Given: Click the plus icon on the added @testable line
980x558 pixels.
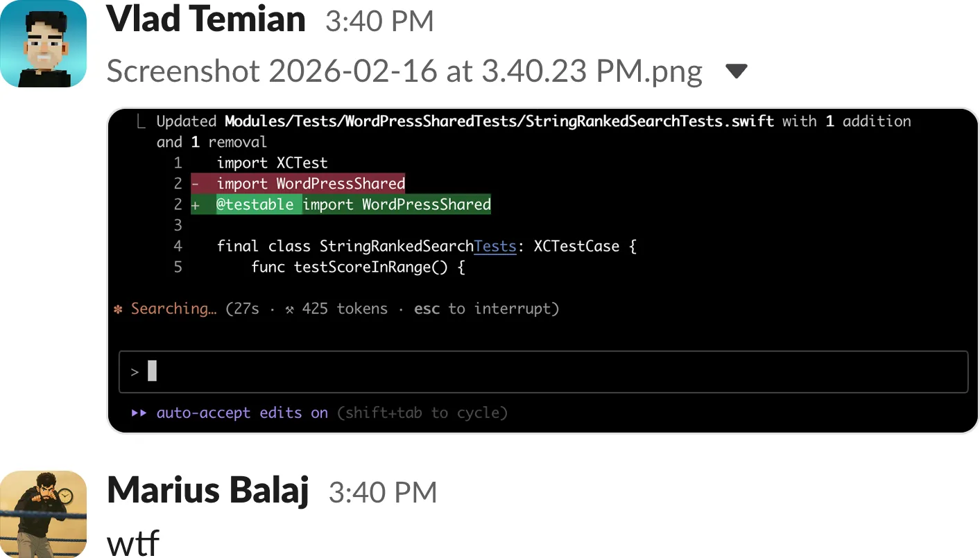Looking at the screenshot, I should tap(196, 204).
